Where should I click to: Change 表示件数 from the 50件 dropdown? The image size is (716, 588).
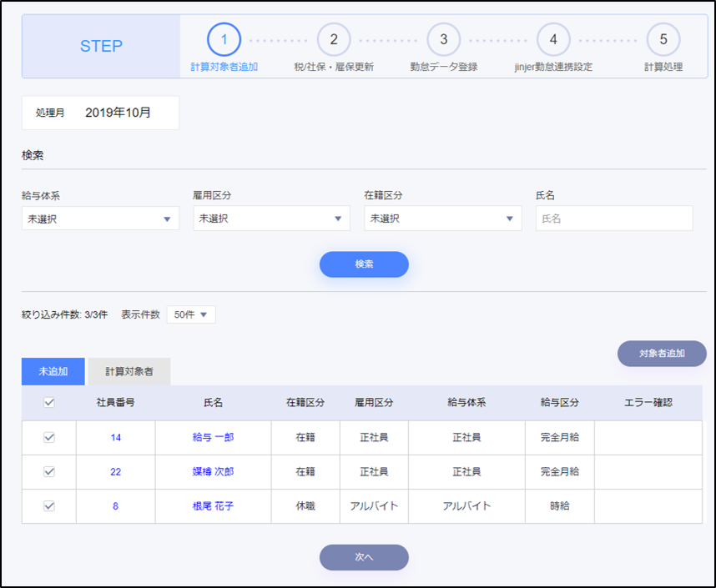tap(191, 314)
